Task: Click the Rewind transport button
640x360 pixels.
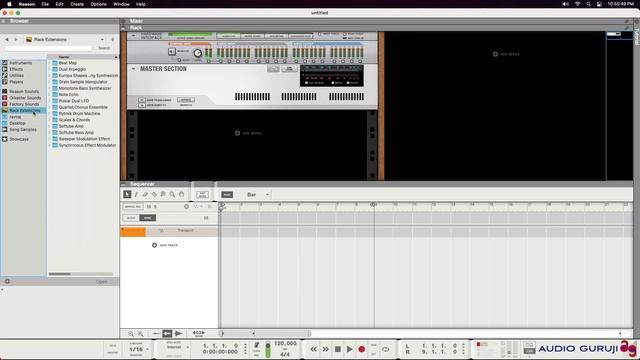Action: [x=313, y=349]
